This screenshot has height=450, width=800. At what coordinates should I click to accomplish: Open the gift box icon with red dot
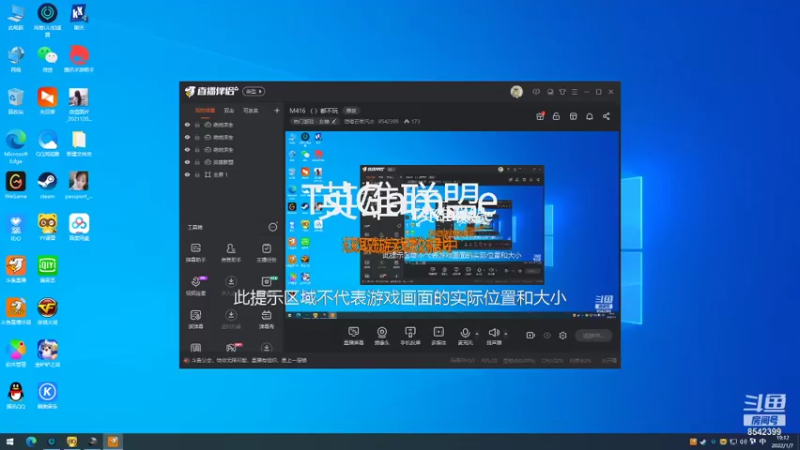(540, 116)
